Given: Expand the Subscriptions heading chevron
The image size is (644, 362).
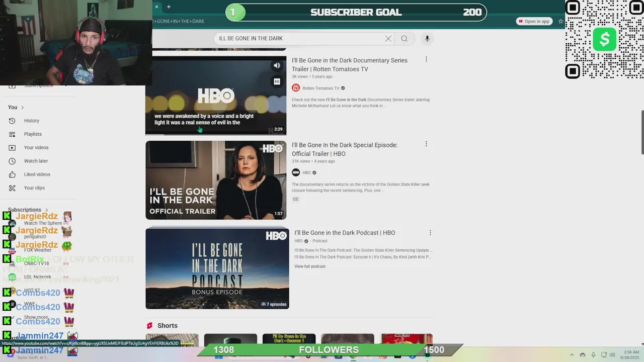Looking at the screenshot, I should click(x=47, y=210).
